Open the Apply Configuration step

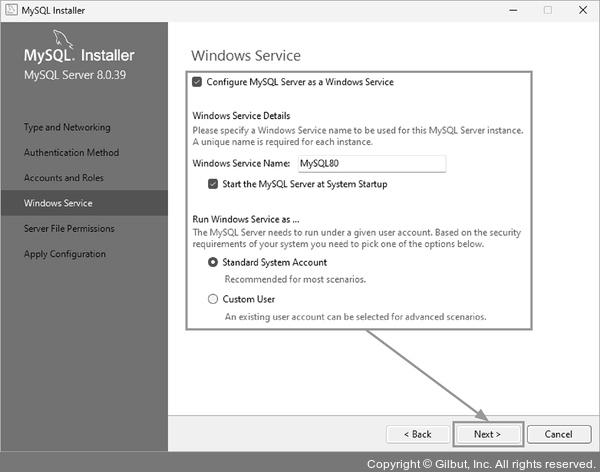[x=65, y=254]
